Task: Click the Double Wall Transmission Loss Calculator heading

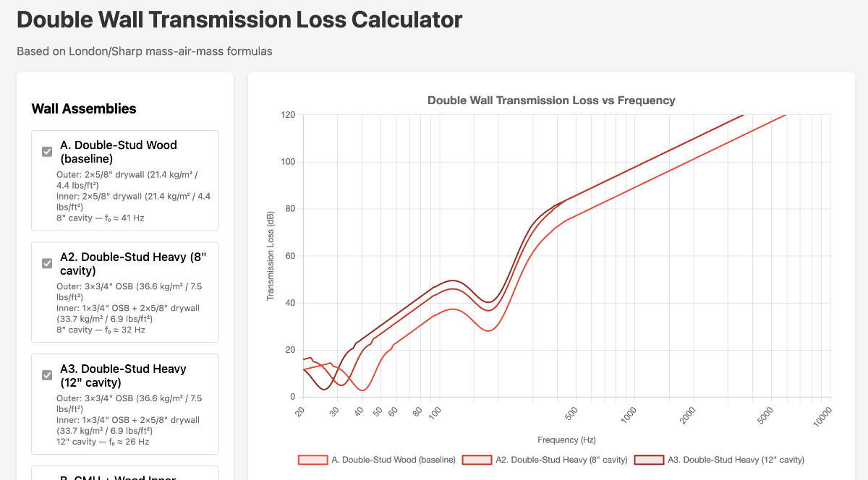Action: coord(239,20)
